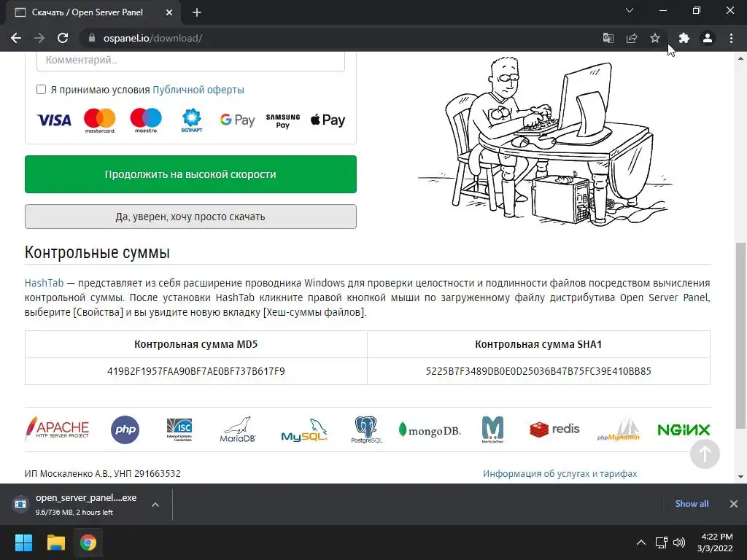Open the clock showing 4:22 PM
This screenshot has height=560, width=747.
tap(715, 542)
